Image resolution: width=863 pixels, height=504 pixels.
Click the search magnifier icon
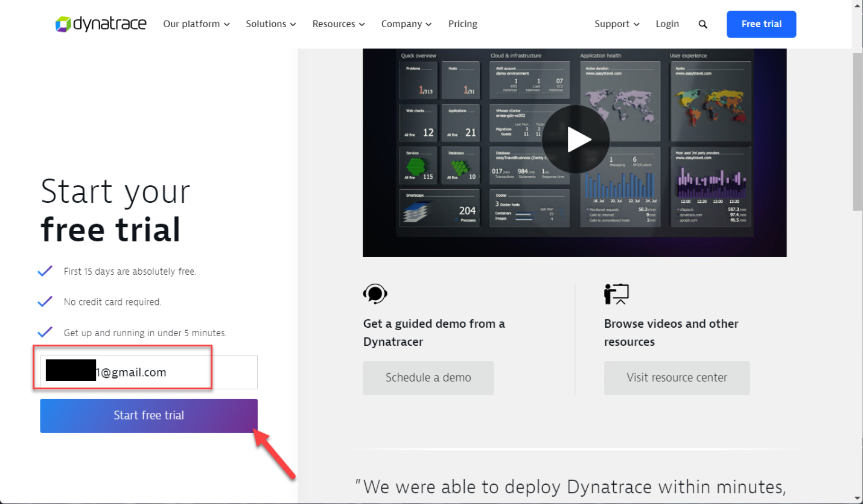click(702, 24)
